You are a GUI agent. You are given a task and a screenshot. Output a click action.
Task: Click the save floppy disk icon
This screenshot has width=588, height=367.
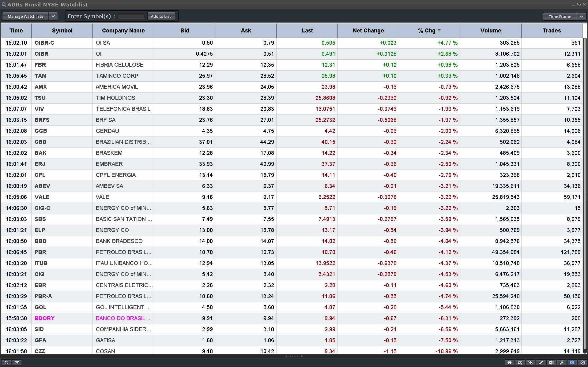(x=6, y=362)
